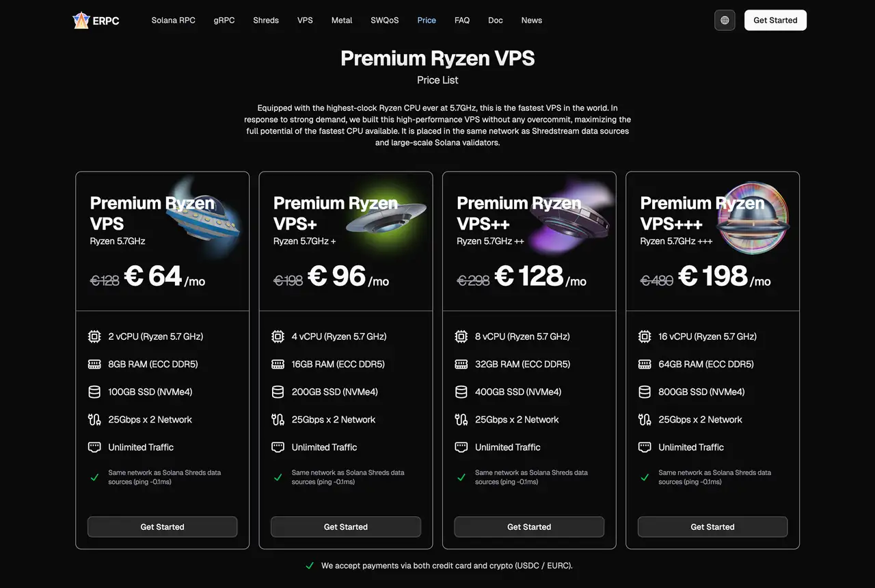Select the Price navigation item
Viewport: 875px width, 588px height.
coord(427,21)
